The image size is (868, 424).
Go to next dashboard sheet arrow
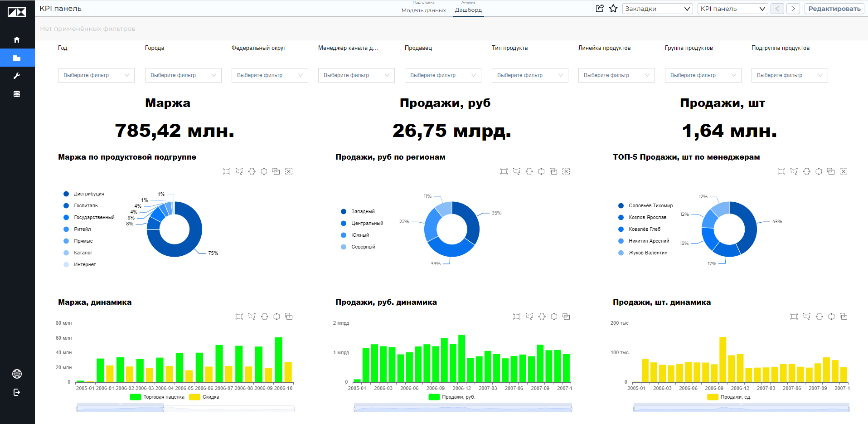(793, 9)
